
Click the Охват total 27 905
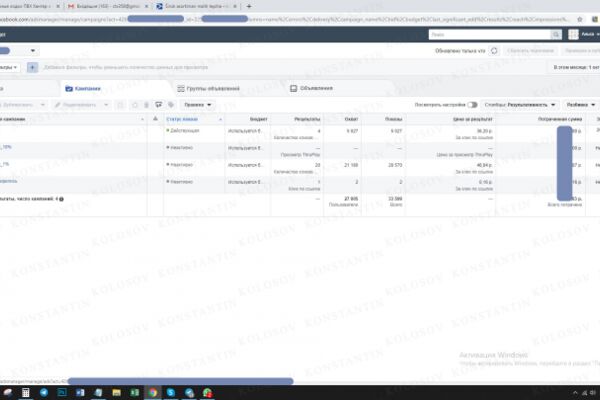(x=351, y=199)
